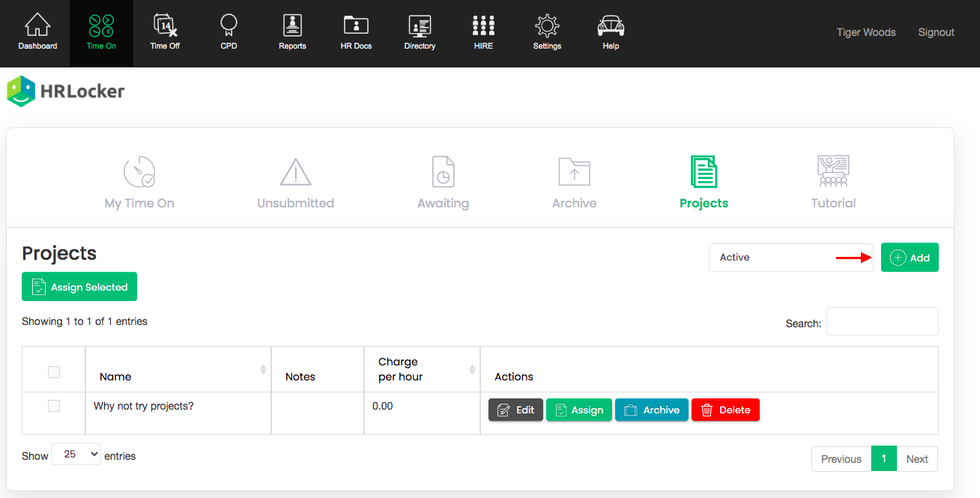Click the select-all checkbox in the table header
980x498 pixels.
coord(53,371)
